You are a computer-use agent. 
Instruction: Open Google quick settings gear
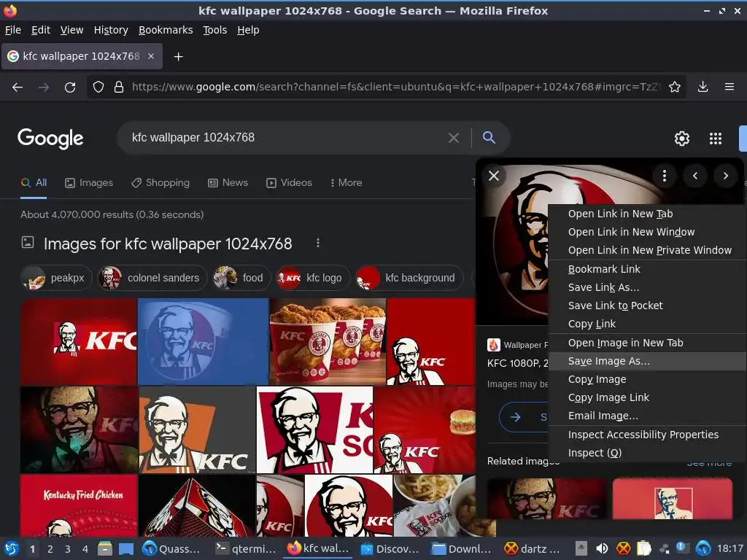(682, 138)
